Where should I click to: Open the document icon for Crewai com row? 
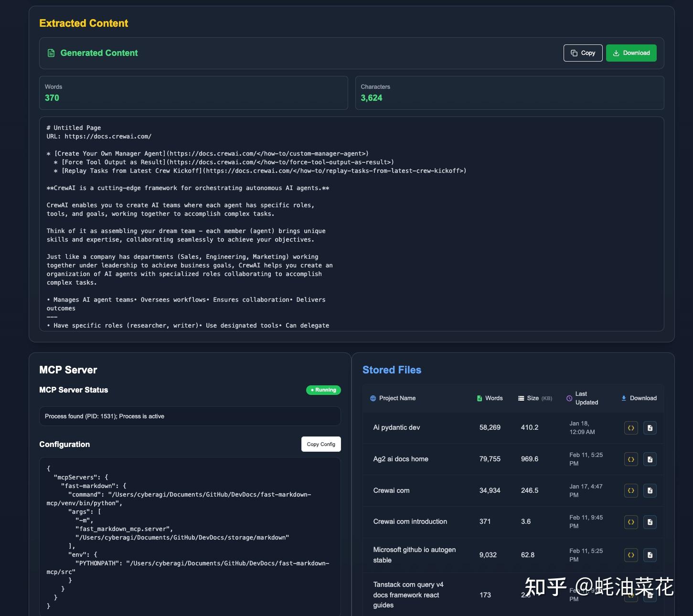650,490
